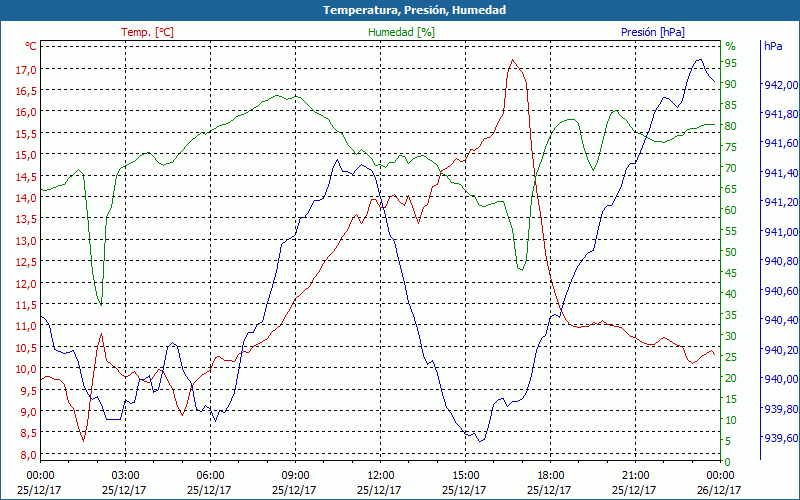Click the '70' humidity axis value
This screenshot has height=500, width=800.
(x=731, y=168)
